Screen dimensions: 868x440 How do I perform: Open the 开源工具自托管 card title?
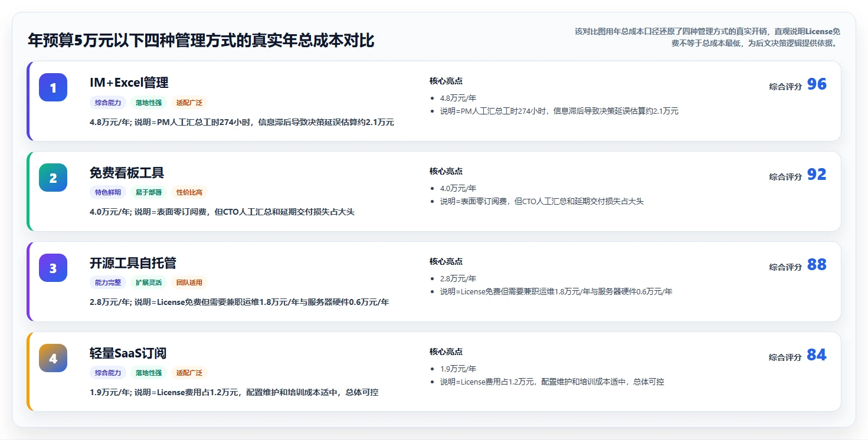(x=133, y=263)
